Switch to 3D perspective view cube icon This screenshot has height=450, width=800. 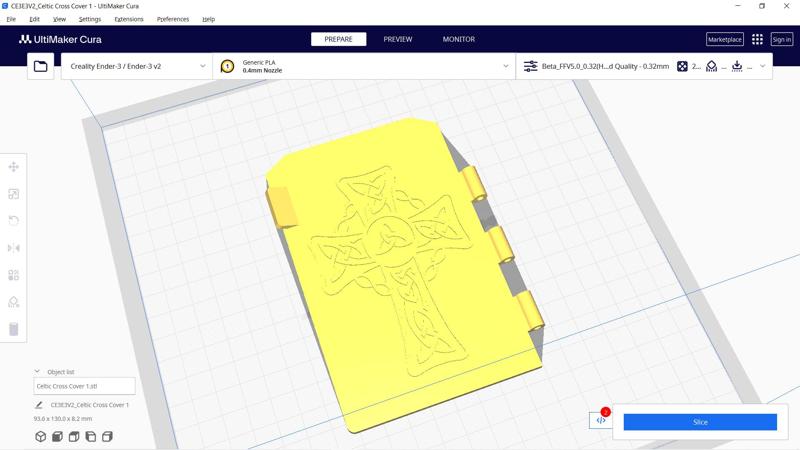40,436
